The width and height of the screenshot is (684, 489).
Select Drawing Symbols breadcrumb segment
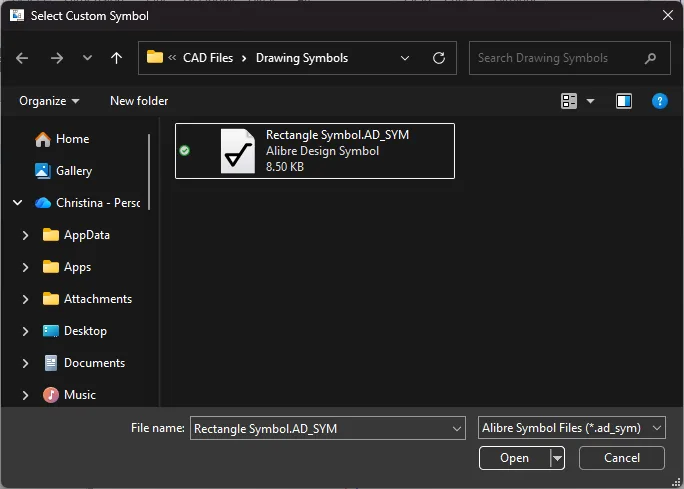(x=302, y=58)
